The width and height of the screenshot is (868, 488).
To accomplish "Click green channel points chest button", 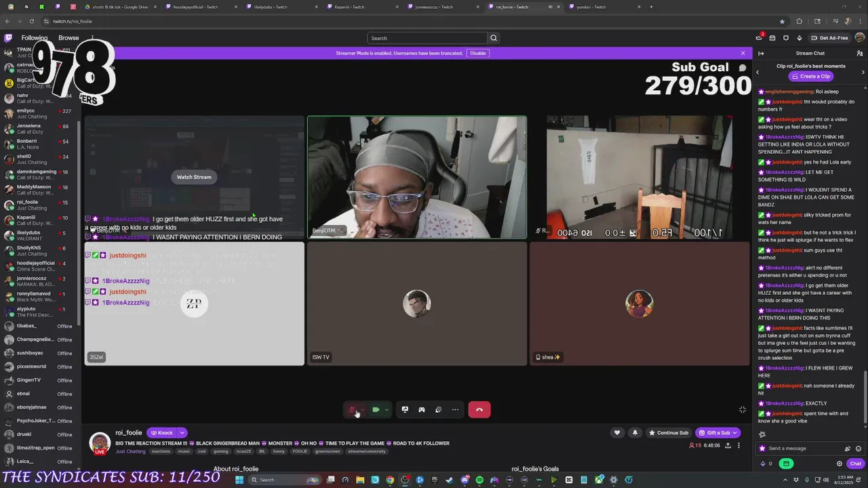I will pyautogui.click(x=786, y=464).
